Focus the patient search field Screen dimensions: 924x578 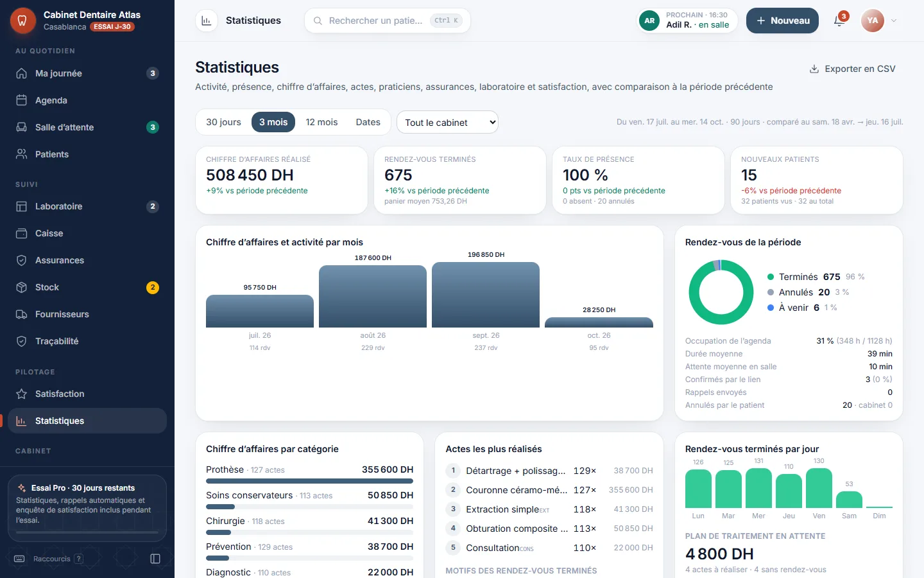point(388,21)
